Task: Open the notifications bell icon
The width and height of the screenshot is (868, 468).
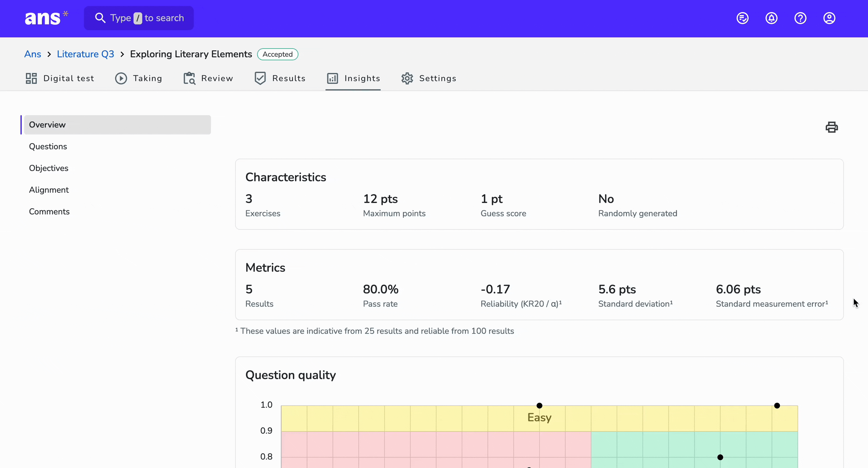Action: (x=772, y=18)
